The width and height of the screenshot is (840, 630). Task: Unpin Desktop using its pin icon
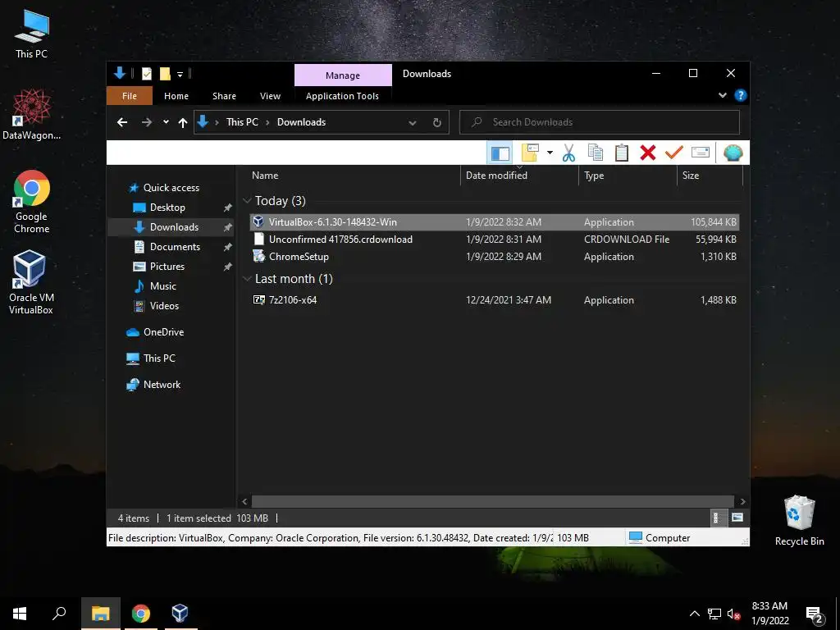coord(228,208)
